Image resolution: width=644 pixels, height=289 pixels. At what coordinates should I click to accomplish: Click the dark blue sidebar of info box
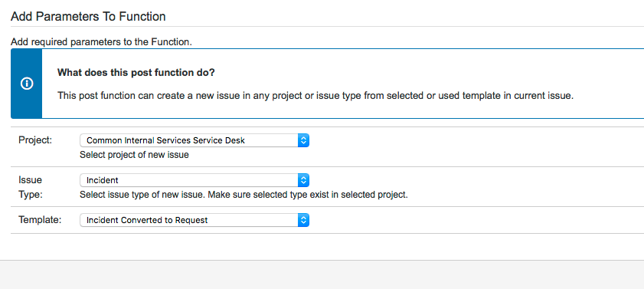[26, 84]
